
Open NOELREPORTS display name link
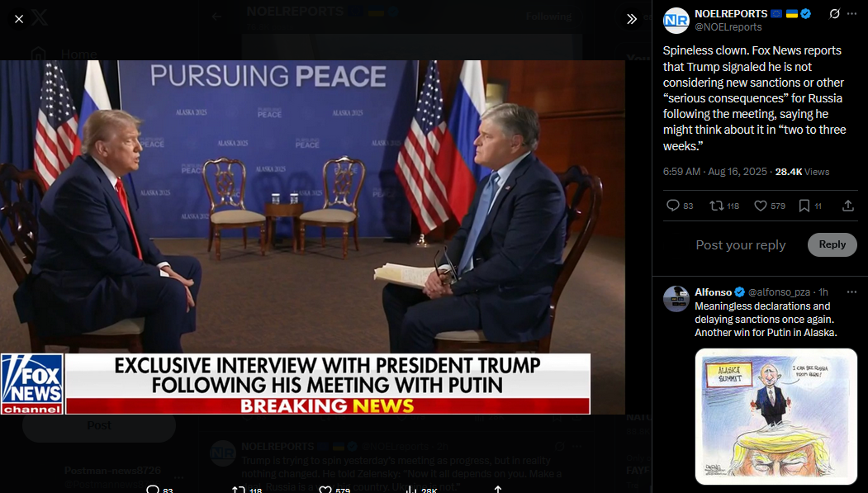731,14
